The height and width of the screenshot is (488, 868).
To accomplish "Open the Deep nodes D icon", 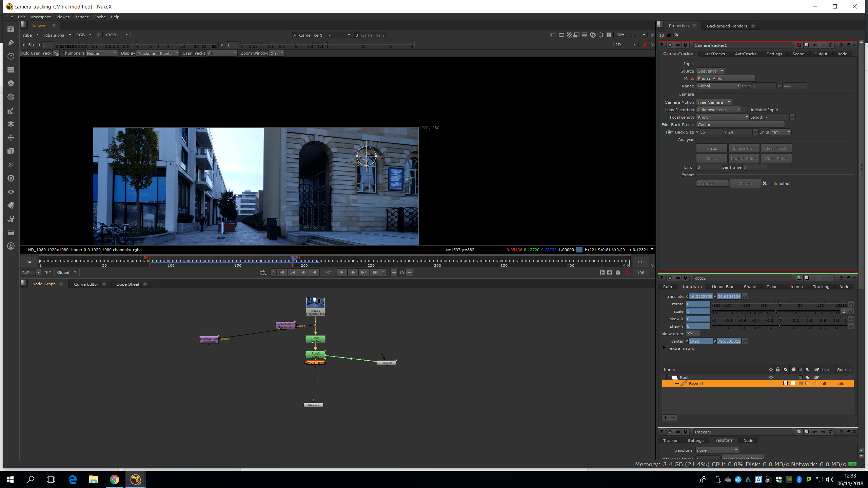I will coord(11,178).
